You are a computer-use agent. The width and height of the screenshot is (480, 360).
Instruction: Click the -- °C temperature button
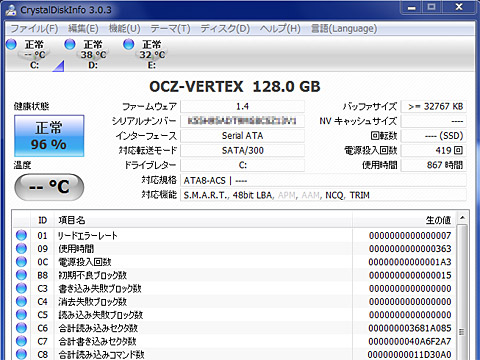coord(49,187)
